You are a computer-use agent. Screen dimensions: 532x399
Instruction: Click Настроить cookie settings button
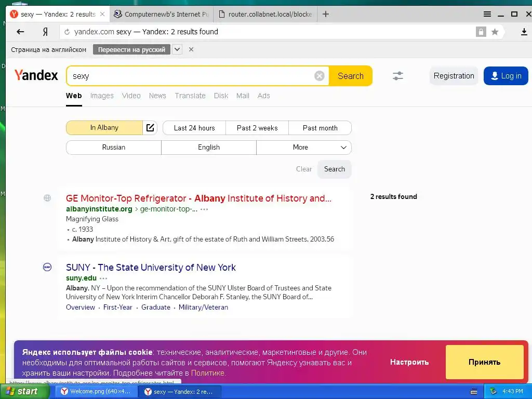click(x=409, y=362)
